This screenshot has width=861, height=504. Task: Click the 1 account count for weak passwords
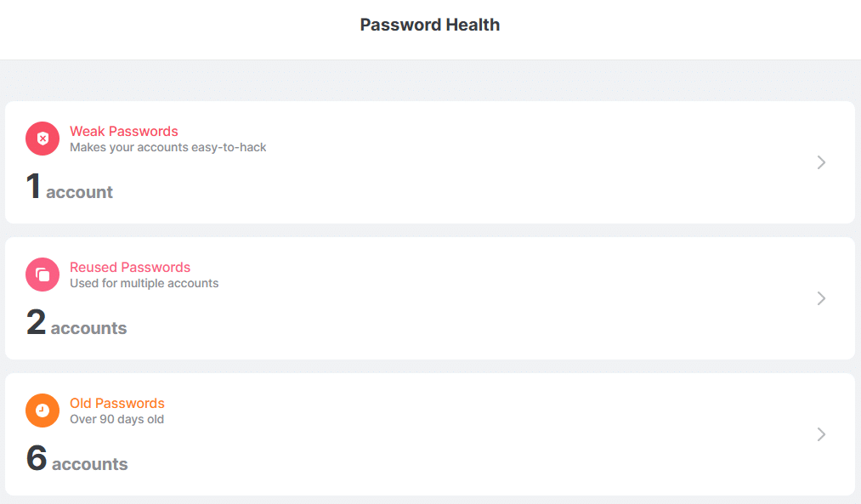coord(69,189)
